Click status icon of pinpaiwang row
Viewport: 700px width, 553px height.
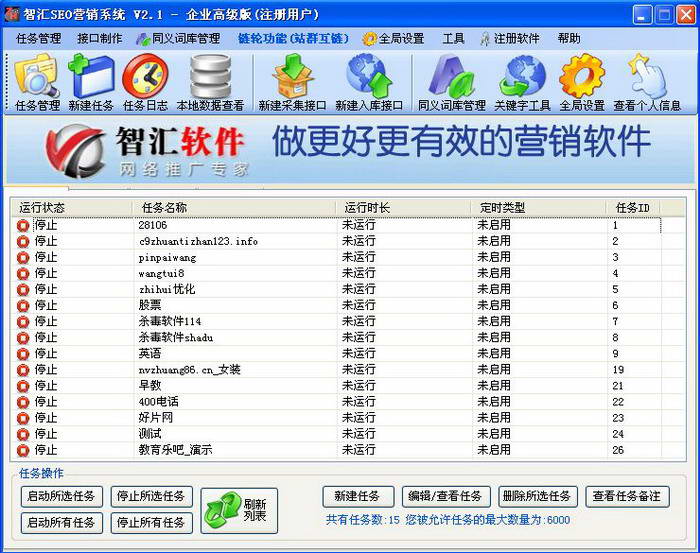pos(23,258)
